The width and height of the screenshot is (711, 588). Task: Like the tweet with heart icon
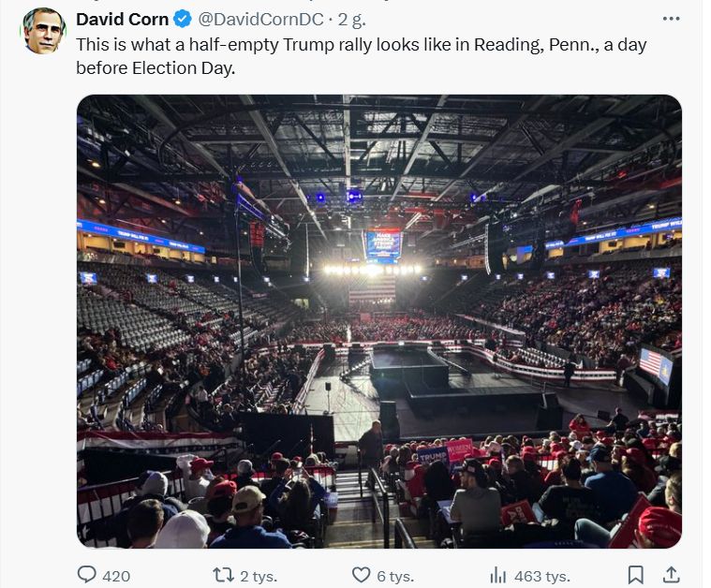pyautogui.click(x=361, y=574)
